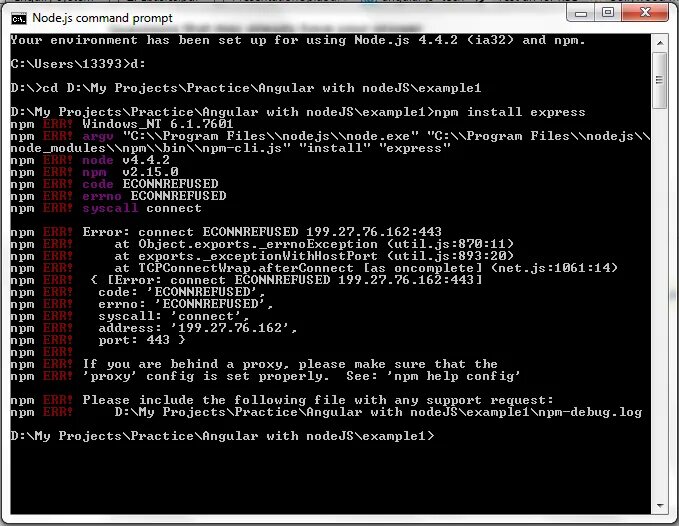Click the 'Your environment has been set up' line

[x=298, y=40]
